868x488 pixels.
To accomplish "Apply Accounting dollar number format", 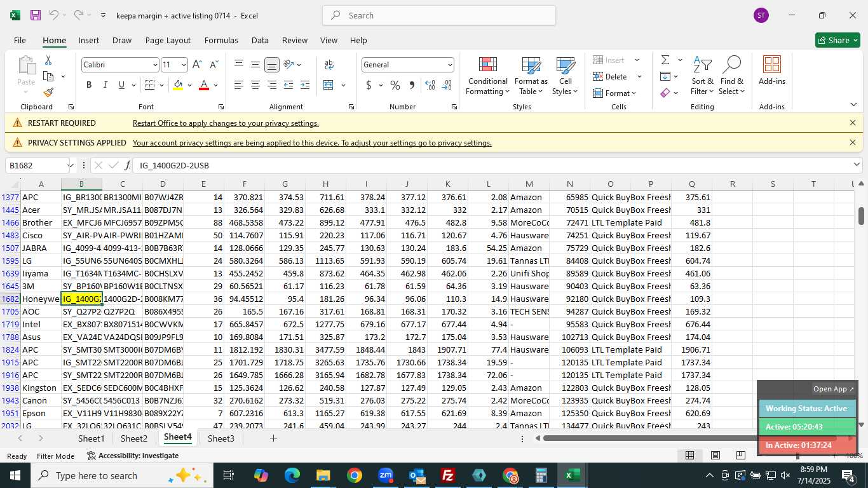I will click(x=369, y=85).
